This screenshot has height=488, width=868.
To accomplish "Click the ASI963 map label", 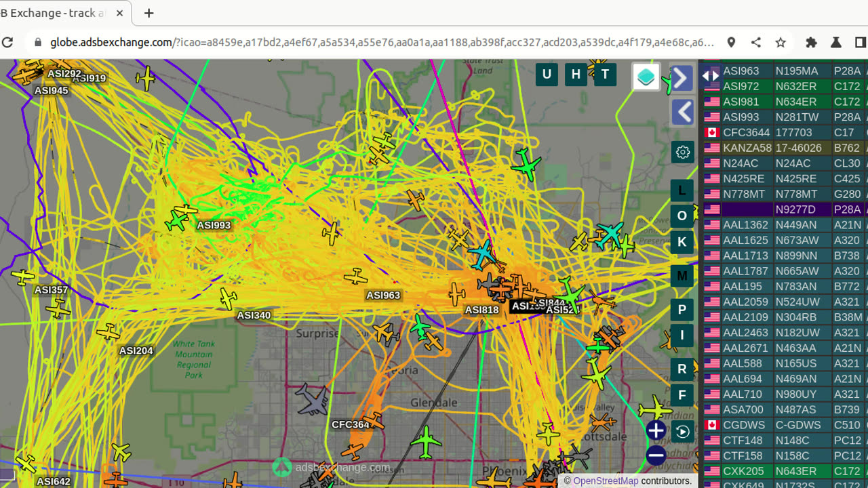I will pyautogui.click(x=383, y=295).
